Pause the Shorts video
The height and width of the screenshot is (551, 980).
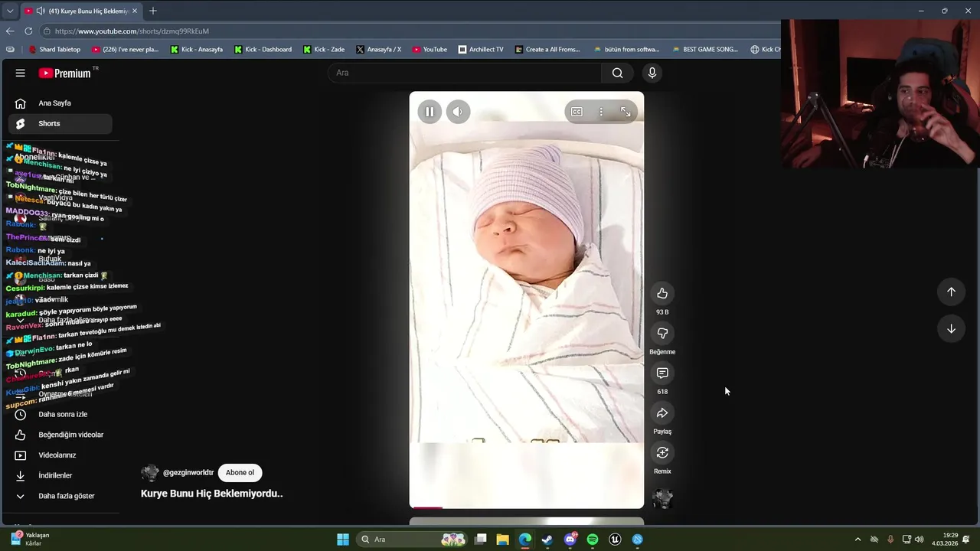point(430,112)
